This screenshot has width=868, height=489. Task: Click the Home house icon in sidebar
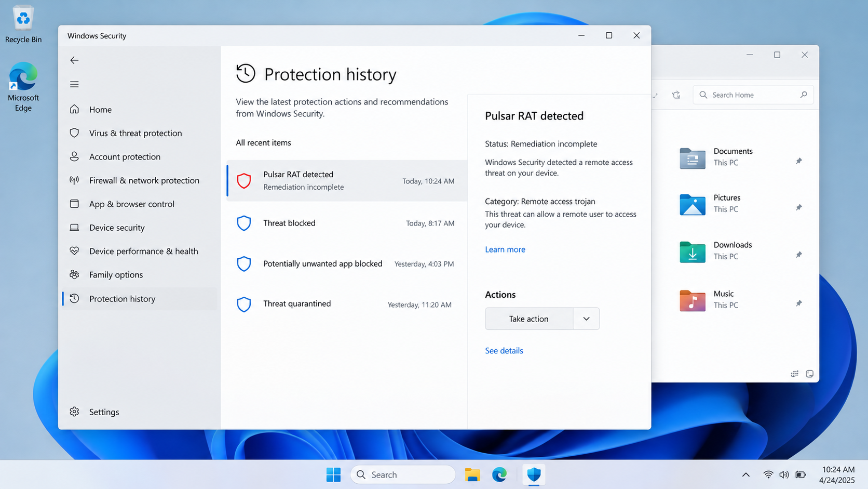(74, 109)
